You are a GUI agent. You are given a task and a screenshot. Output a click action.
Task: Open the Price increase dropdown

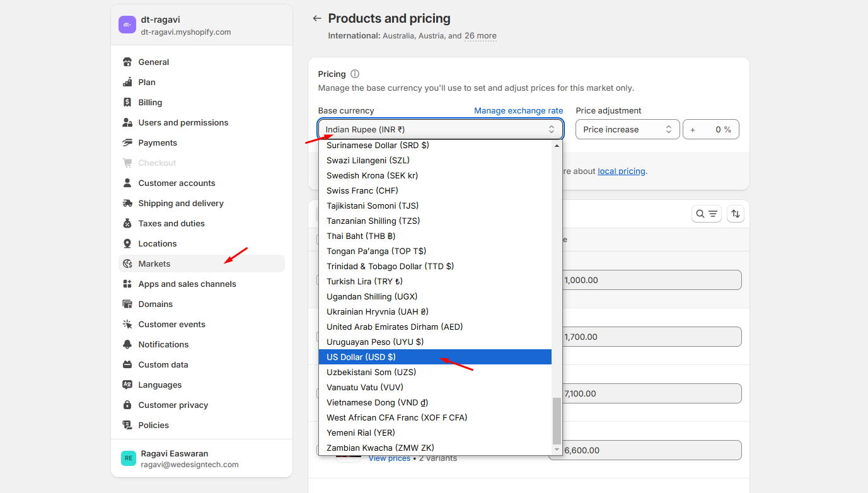point(627,129)
